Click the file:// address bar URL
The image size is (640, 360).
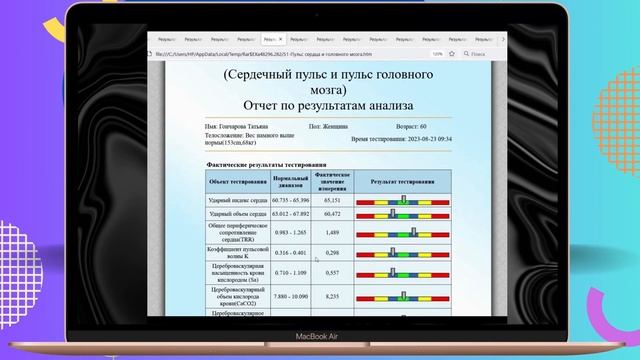pos(264,54)
